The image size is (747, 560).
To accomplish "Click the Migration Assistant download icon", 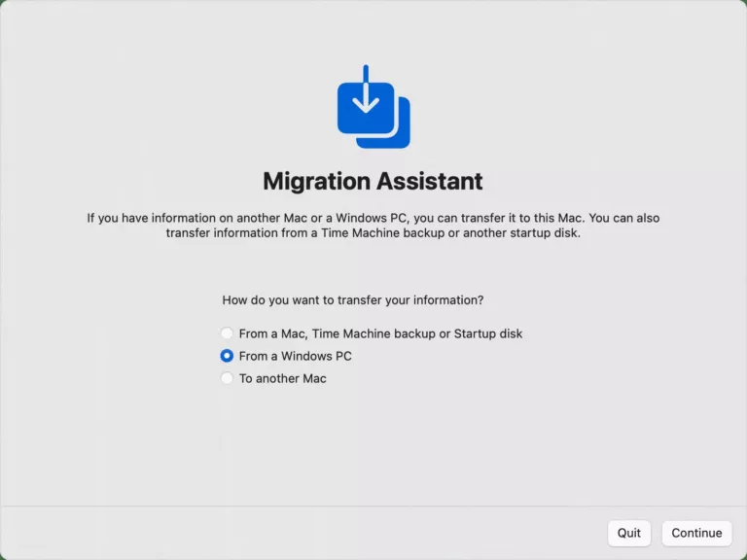I will [x=373, y=107].
